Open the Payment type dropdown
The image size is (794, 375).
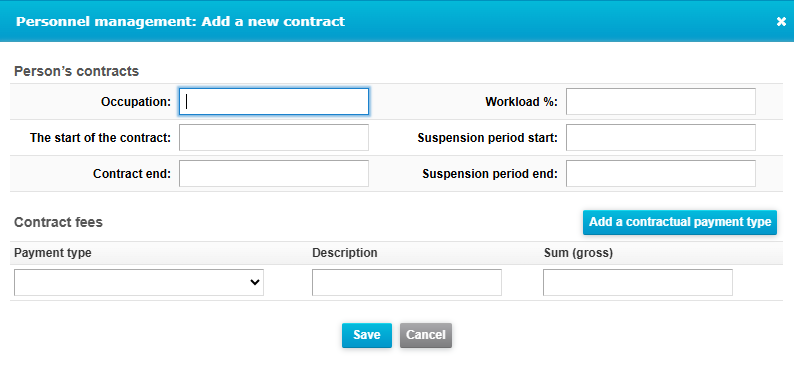139,282
